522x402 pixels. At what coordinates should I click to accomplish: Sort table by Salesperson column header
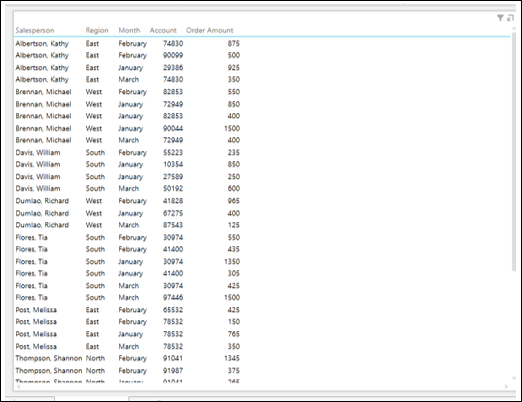tap(35, 30)
